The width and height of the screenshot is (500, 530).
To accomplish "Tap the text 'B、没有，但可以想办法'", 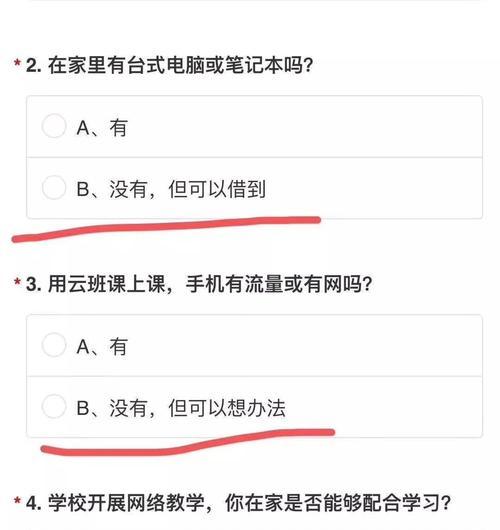I will point(181,408).
